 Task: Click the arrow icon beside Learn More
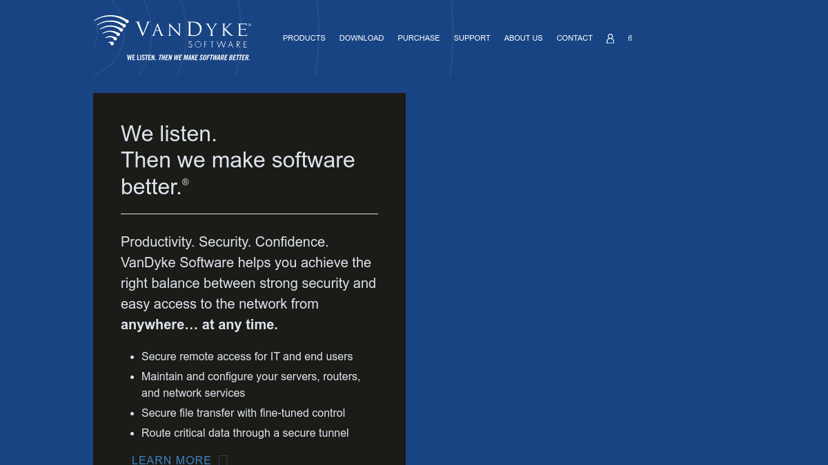tap(223, 460)
